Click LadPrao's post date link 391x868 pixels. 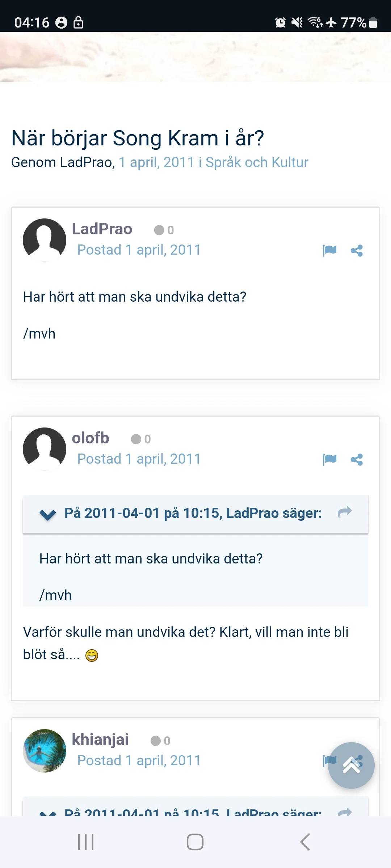(x=139, y=250)
